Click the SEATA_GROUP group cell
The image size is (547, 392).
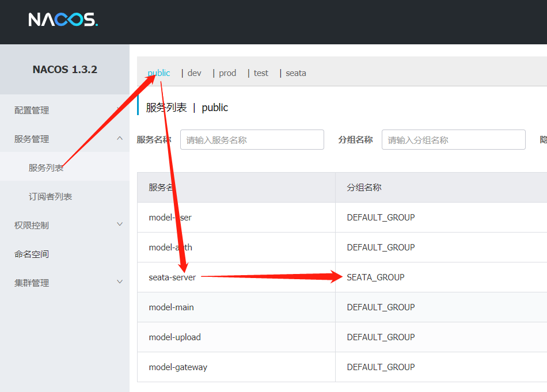click(376, 277)
